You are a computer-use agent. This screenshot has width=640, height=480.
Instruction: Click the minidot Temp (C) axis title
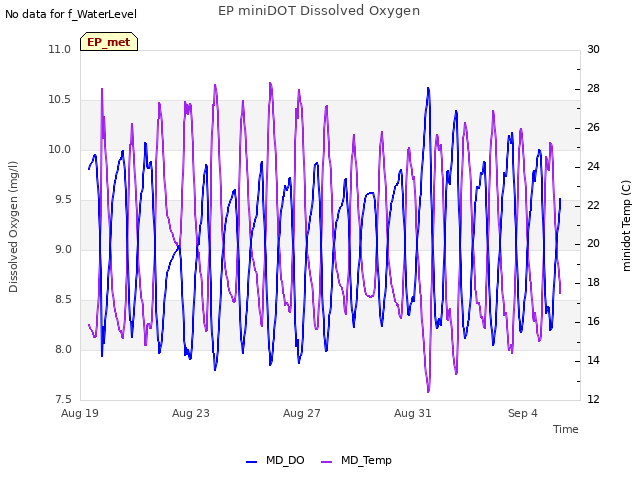[x=626, y=225]
